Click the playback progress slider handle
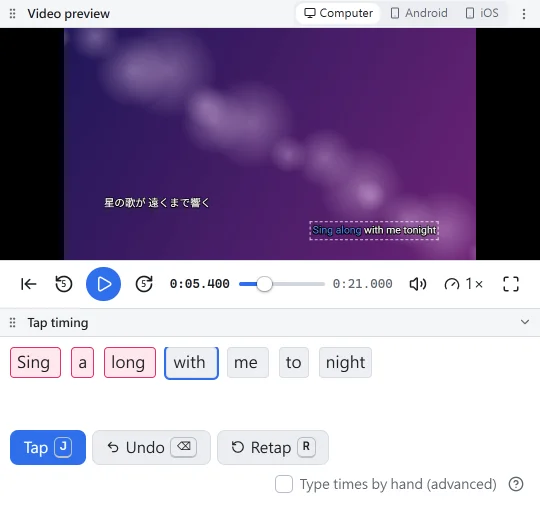540x507 pixels. coord(264,284)
